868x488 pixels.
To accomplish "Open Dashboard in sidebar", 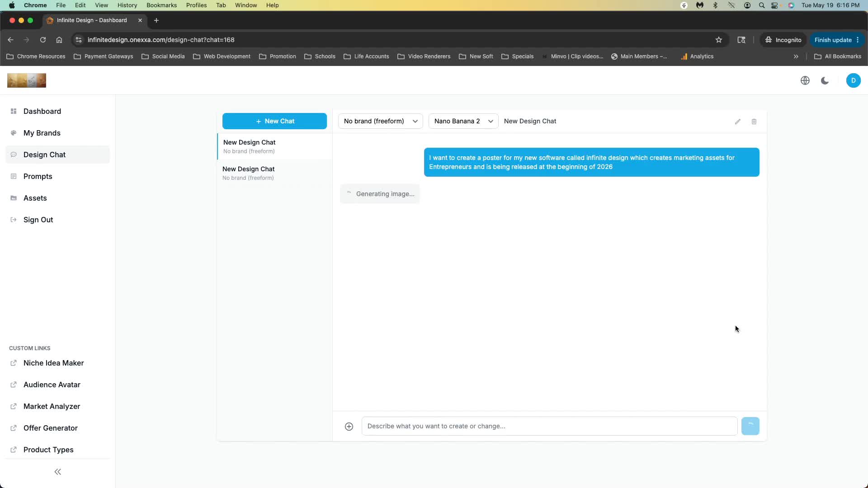I will click(57, 111).
